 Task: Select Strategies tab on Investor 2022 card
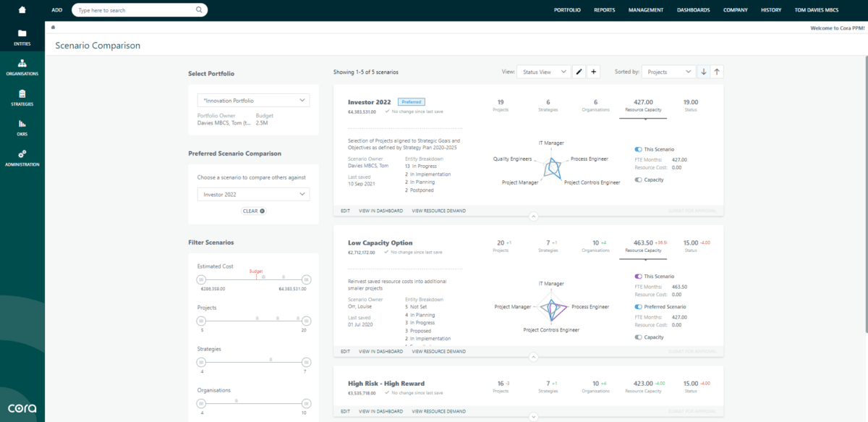pos(548,105)
